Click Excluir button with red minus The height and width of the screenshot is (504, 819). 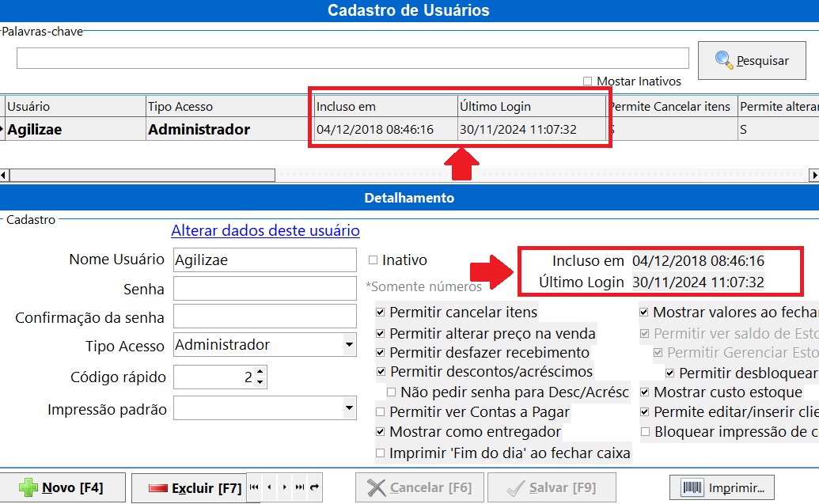point(188,488)
